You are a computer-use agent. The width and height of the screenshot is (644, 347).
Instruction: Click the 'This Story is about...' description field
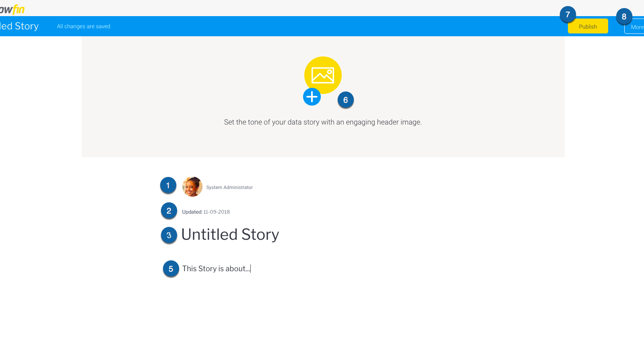click(x=216, y=269)
